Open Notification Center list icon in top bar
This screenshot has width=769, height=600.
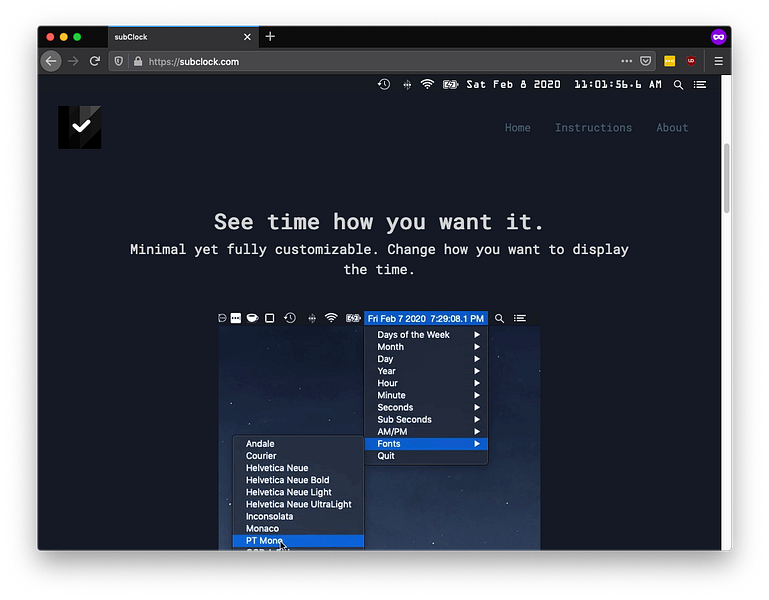[x=700, y=85]
